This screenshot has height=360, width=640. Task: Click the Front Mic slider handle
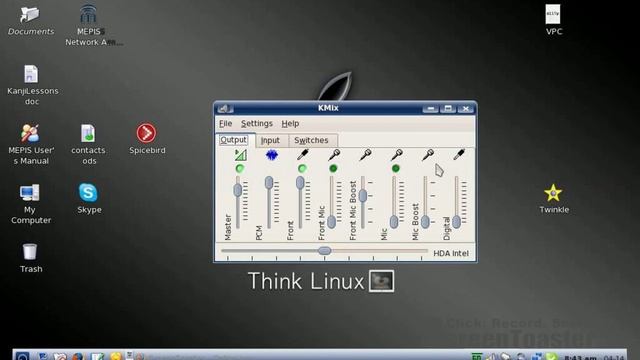coord(331,222)
